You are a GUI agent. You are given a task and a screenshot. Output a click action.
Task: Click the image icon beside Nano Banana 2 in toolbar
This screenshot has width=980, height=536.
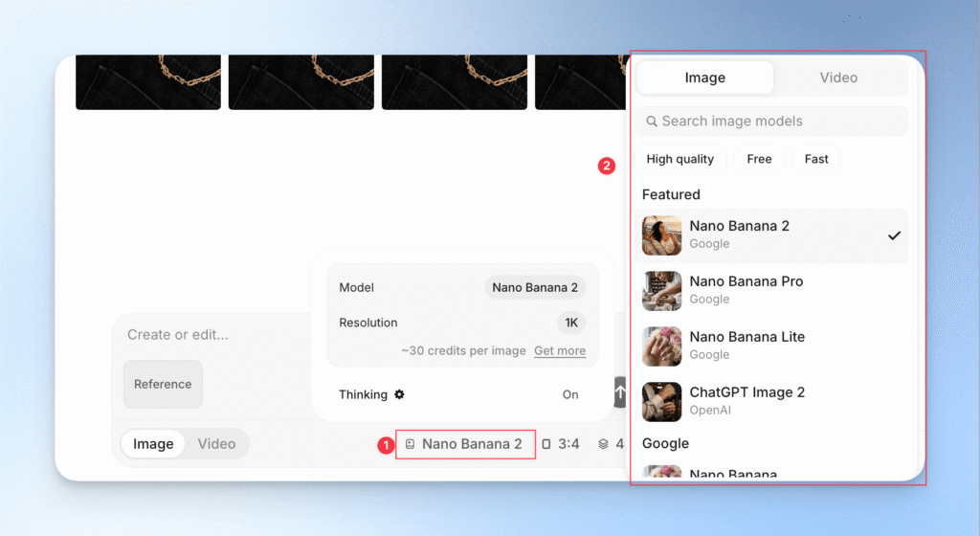coord(410,444)
